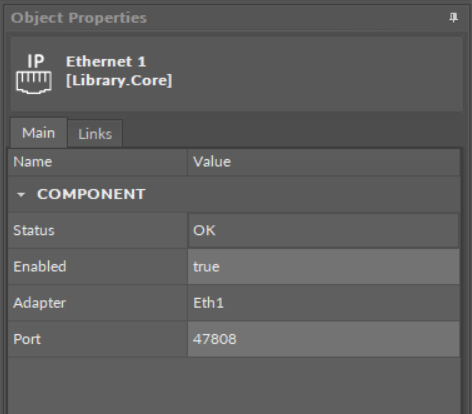This screenshot has width=472, height=414.
Task: Click the Adapter value Eth1 field
Action: click(324, 303)
